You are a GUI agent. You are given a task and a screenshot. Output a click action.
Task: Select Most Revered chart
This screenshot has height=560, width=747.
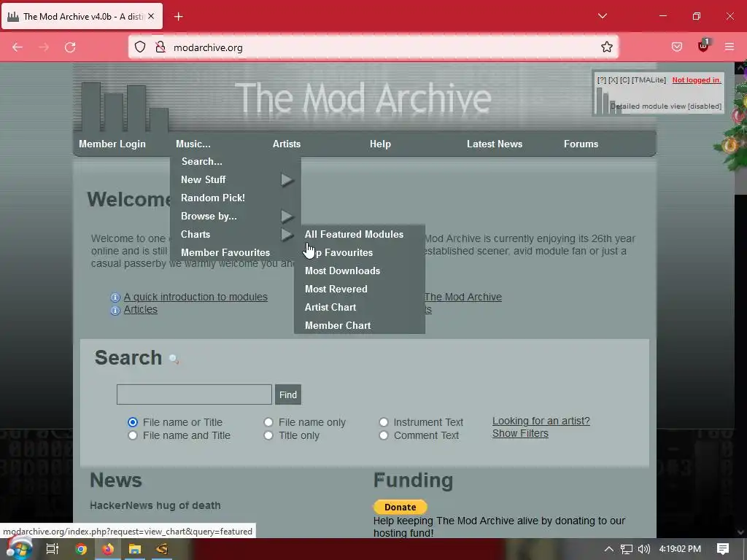click(336, 289)
